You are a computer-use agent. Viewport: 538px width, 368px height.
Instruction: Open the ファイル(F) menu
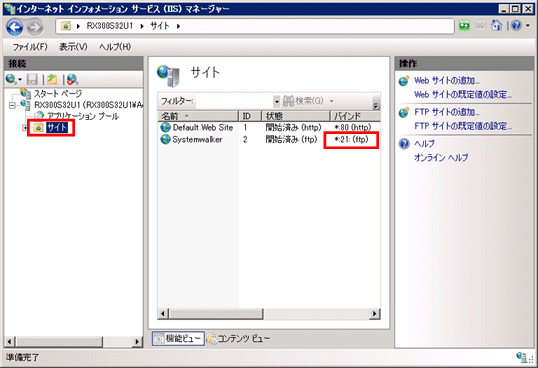pyautogui.click(x=30, y=47)
